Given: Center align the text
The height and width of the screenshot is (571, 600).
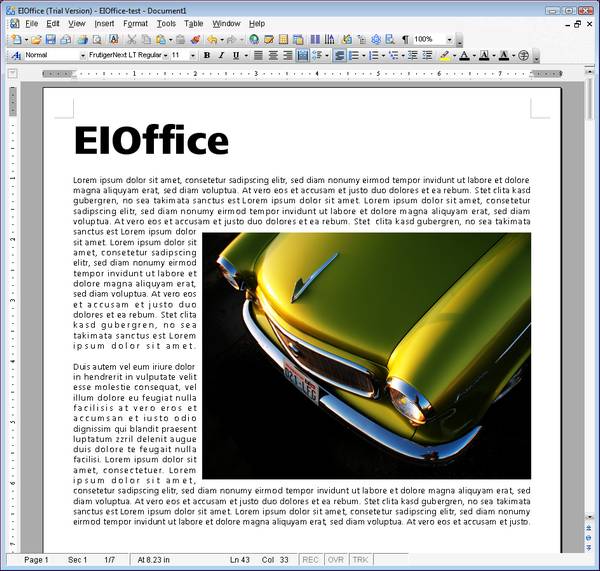Looking at the screenshot, I should tap(273, 55).
